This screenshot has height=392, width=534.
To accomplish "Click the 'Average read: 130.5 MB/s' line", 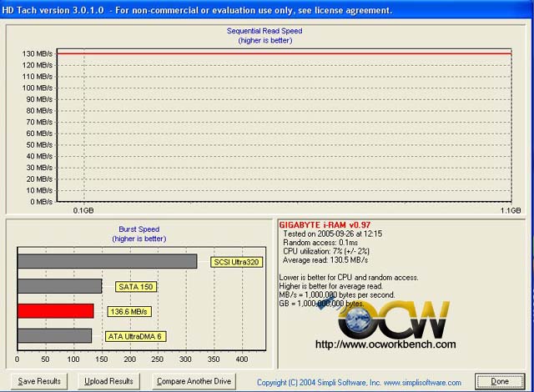I will 325,260.
